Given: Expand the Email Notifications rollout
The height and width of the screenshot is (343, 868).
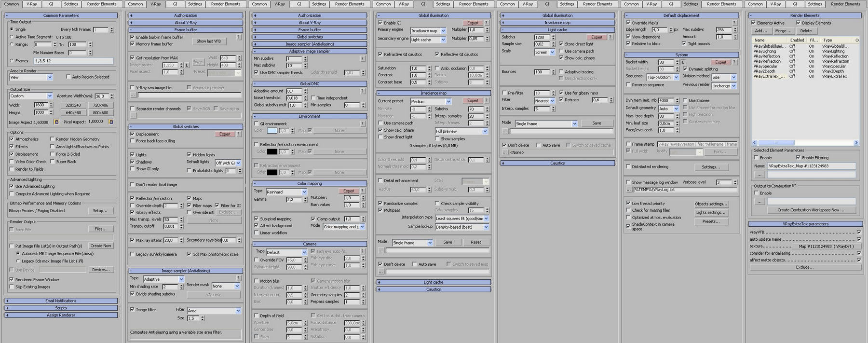Looking at the screenshot, I should point(61,301).
